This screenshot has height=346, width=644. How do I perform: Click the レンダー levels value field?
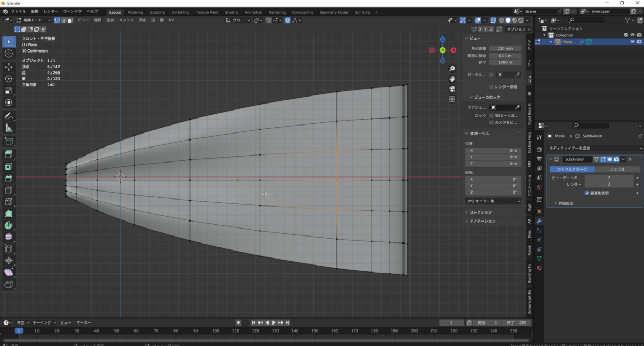tap(609, 184)
